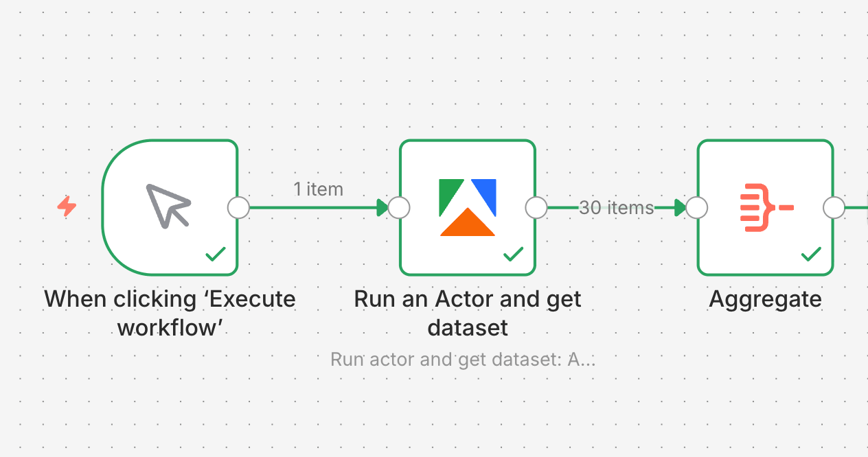The width and height of the screenshot is (868, 457).
Task: Click the Aggregate node's right output handle
Action: (834, 207)
